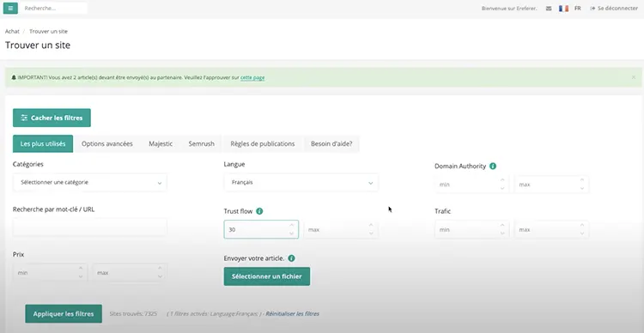Image resolution: width=644 pixels, height=333 pixels.
Task: Click the Trust flow info icon
Action: tap(259, 211)
